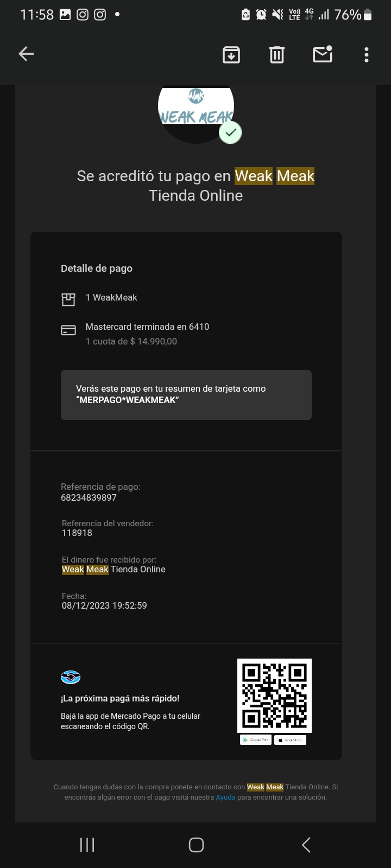Tap the Mercado Pago QR code
391x868 pixels.
pyautogui.click(x=274, y=696)
